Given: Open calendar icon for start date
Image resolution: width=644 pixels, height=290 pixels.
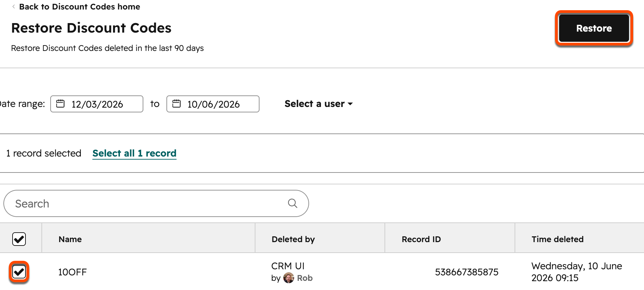Looking at the screenshot, I should (x=60, y=104).
